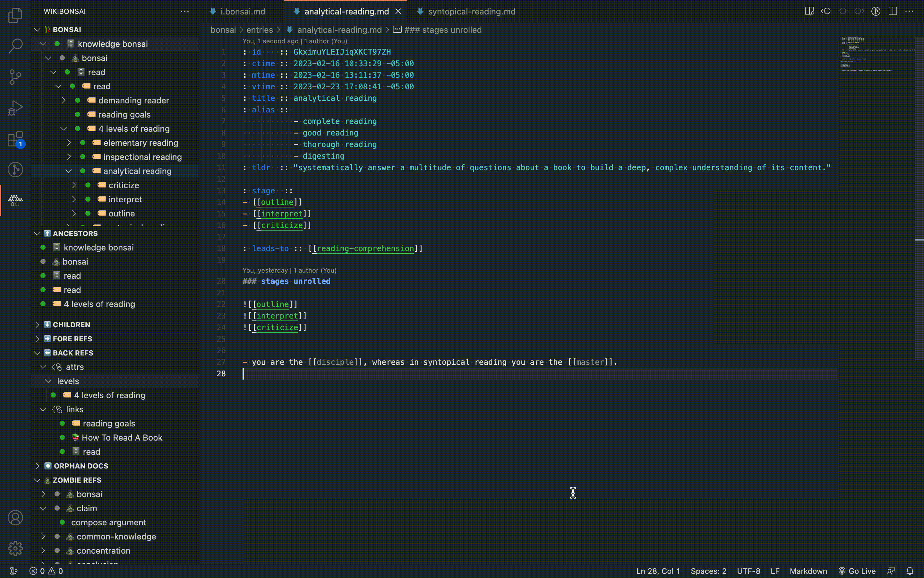Change end of line via LF
The image size is (924, 578).
click(775, 571)
